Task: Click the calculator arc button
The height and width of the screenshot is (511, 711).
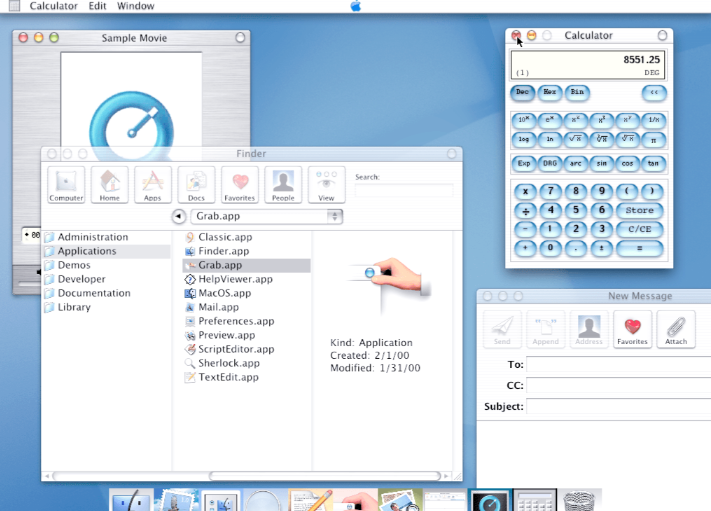Action: tap(575, 163)
